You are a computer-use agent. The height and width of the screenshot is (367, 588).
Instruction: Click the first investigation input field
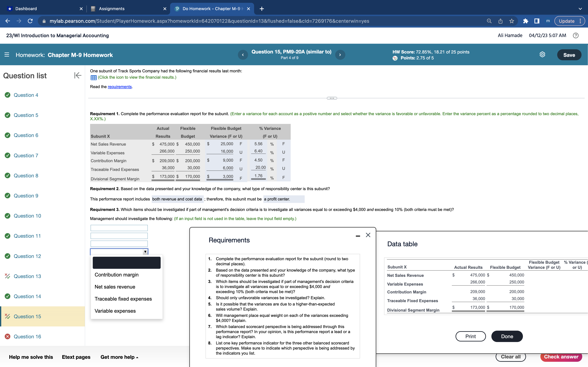pos(119,228)
